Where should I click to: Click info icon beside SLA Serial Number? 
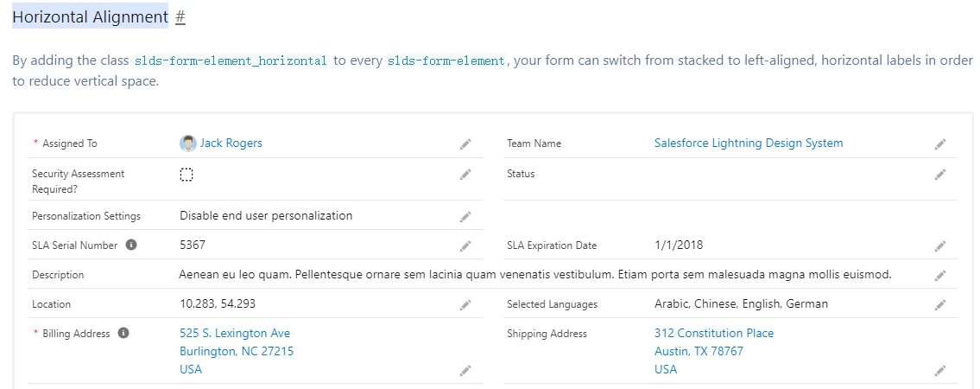[x=131, y=246]
